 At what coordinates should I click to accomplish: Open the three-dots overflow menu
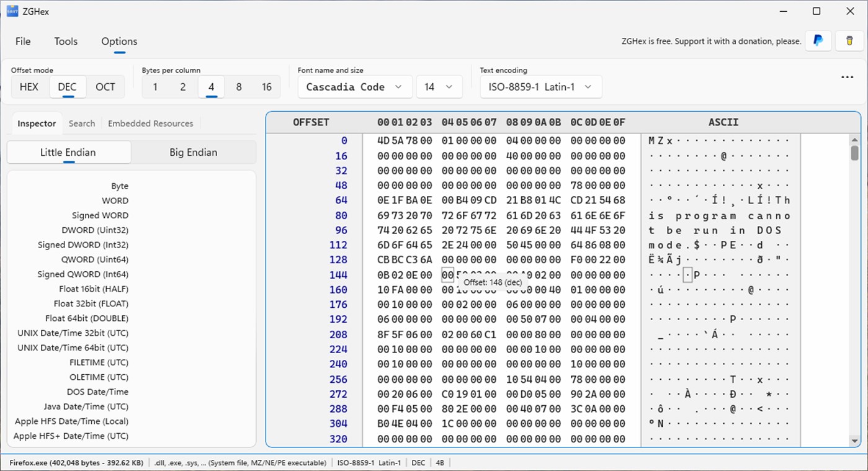pyautogui.click(x=848, y=78)
